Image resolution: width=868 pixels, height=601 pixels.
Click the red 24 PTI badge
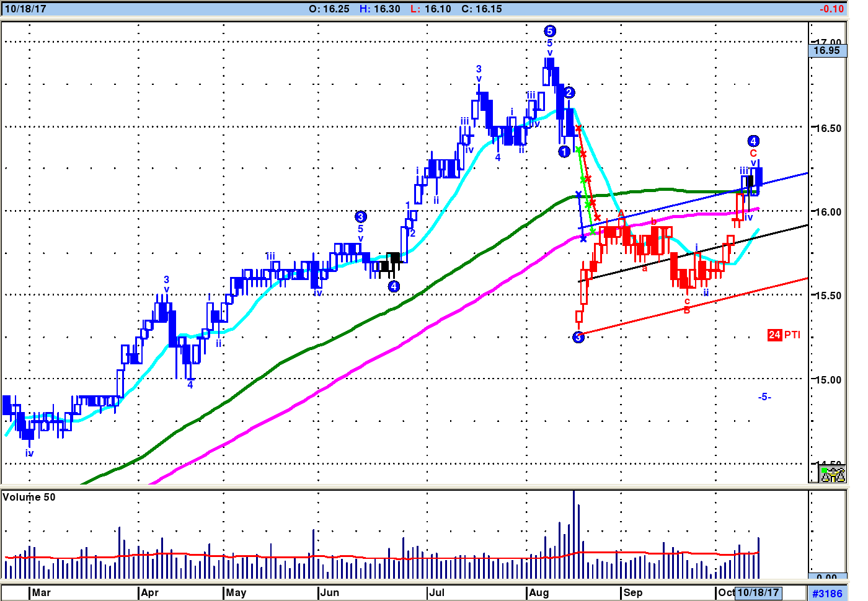[784, 335]
